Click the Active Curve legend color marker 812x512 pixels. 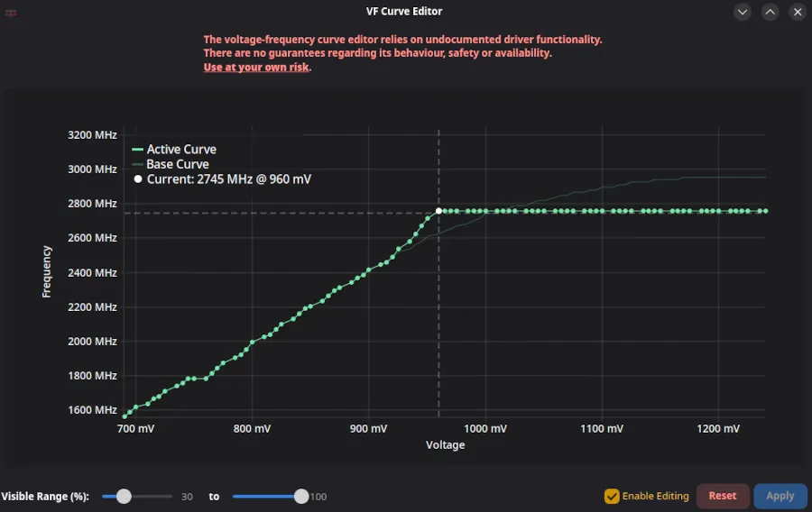click(137, 150)
